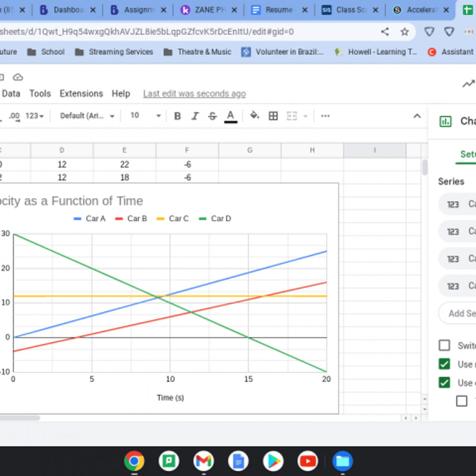Click the Time (s) axis title
The height and width of the screenshot is (476, 476).
click(x=170, y=397)
